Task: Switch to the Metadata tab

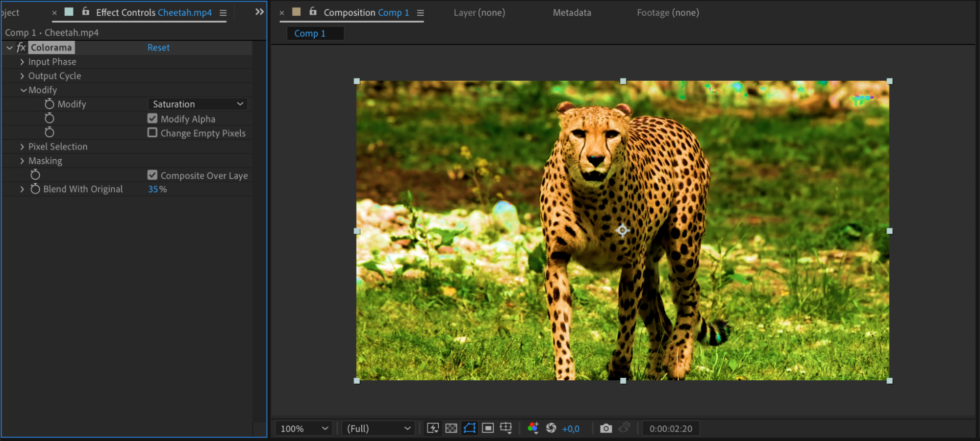Action: 572,13
